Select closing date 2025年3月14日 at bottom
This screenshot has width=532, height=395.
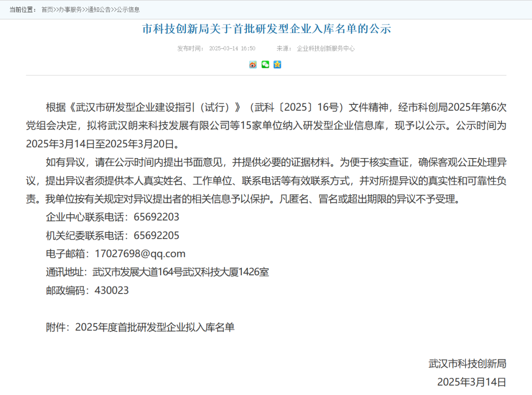point(471,382)
